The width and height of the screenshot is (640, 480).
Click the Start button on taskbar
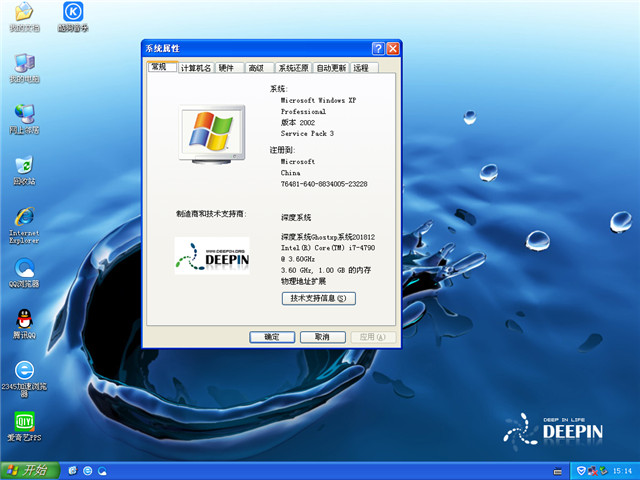tap(30, 471)
